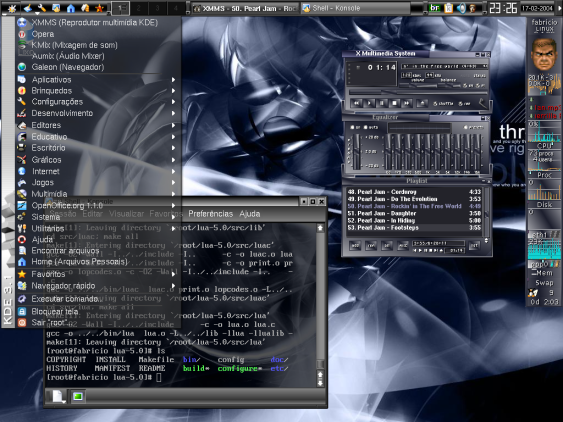Click the XMMS song position seek bar

(x=417, y=93)
